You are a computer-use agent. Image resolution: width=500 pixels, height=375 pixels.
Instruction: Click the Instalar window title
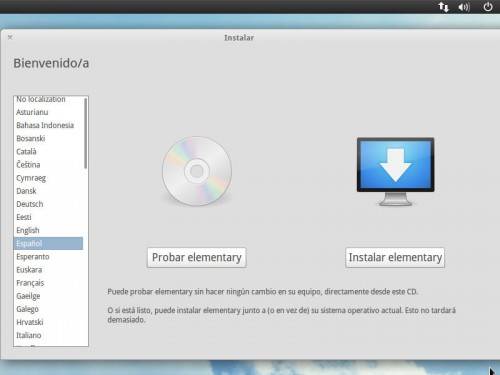[x=239, y=38]
